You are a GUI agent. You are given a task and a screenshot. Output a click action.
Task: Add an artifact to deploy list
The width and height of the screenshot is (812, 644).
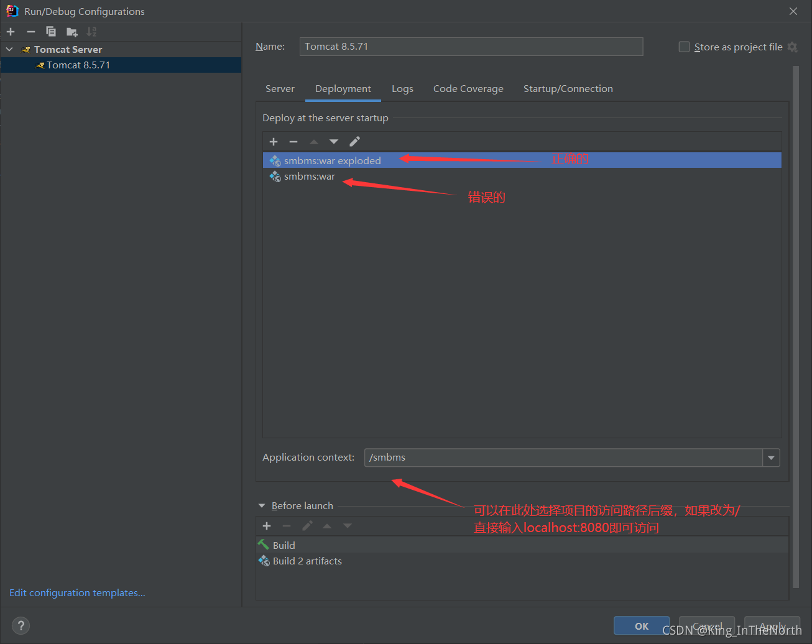pyautogui.click(x=274, y=142)
